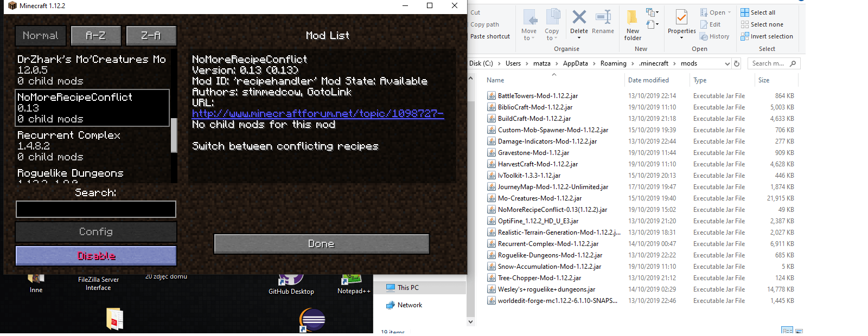Select the Eclipse desktop shortcut icon
The image size is (868, 336).
[312, 320]
